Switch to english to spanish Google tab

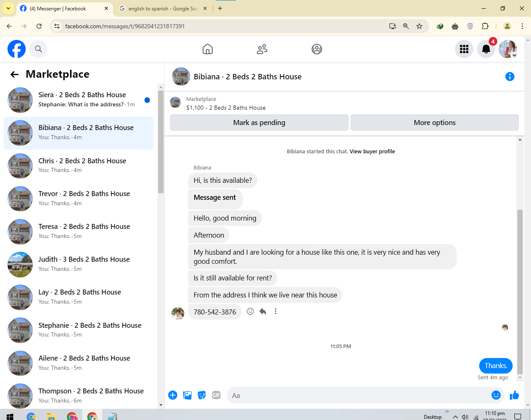point(163,8)
